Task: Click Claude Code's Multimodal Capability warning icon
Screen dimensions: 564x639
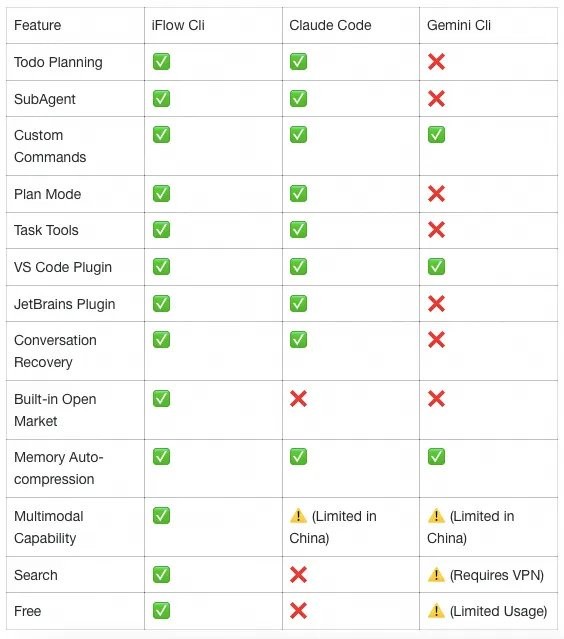Action: [x=298, y=516]
